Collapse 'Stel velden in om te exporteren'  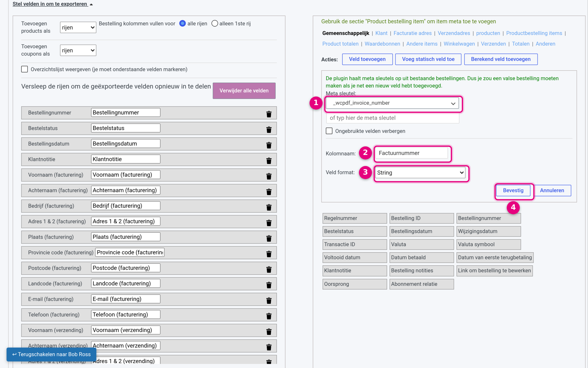(x=52, y=4)
